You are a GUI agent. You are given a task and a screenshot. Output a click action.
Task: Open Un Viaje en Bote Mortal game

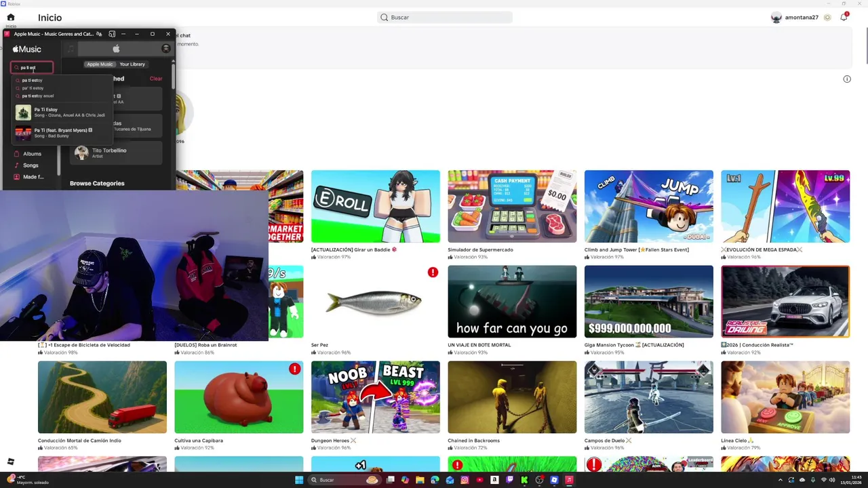pyautogui.click(x=512, y=302)
